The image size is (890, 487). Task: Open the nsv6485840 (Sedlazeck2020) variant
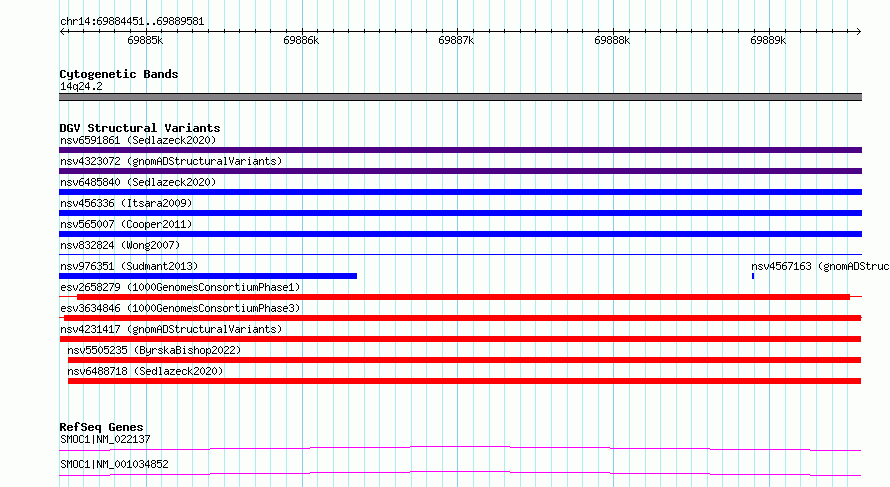(x=138, y=182)
